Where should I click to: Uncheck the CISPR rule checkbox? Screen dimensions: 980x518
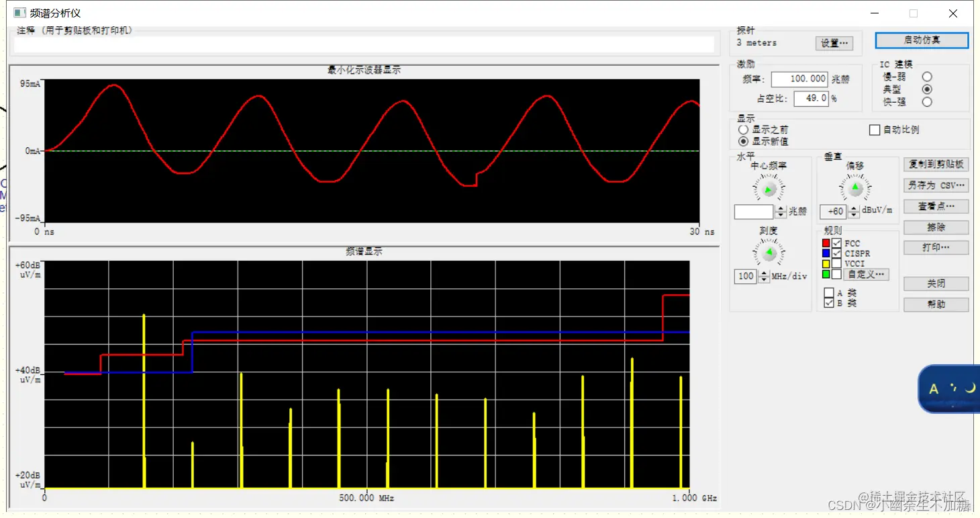(x=836, y=253)
